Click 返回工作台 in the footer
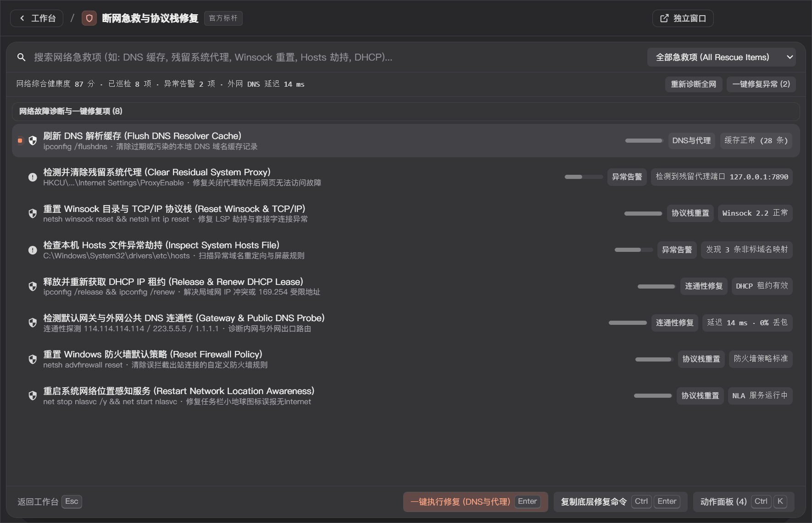 coord(50,501)
